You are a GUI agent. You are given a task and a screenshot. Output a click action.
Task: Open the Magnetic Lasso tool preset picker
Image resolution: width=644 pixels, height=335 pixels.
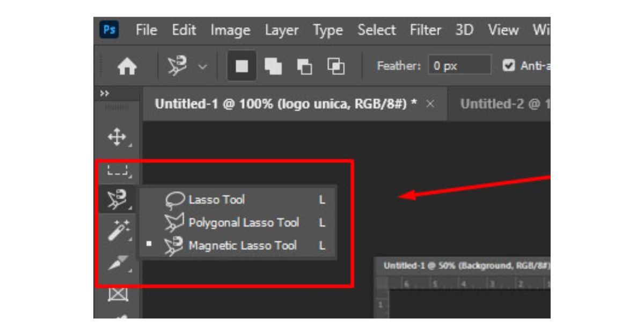pyautogui.click(x=185, y=66)
